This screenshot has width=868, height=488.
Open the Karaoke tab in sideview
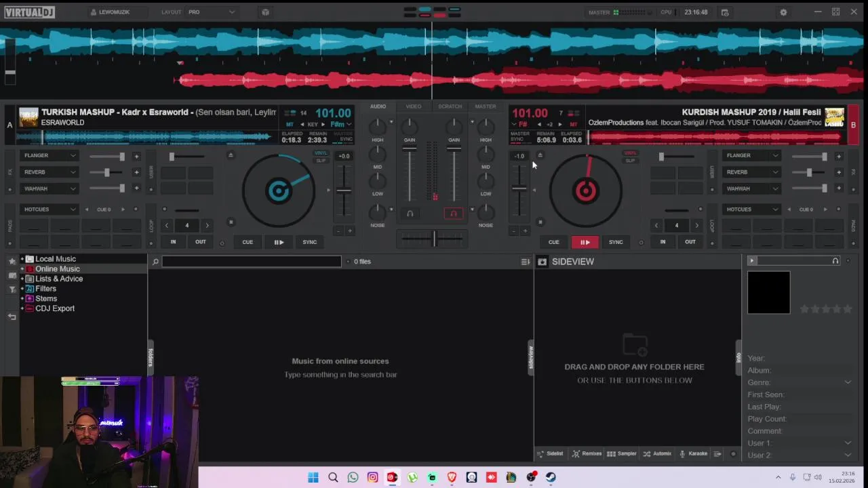(694, 453)
